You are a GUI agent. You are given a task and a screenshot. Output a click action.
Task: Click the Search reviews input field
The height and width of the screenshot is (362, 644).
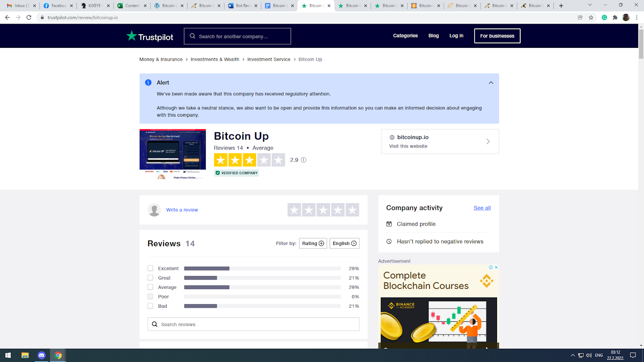point(254,324)
